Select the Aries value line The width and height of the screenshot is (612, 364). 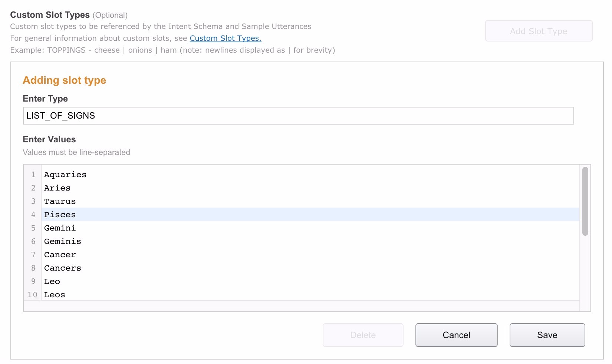pos(57,188)
